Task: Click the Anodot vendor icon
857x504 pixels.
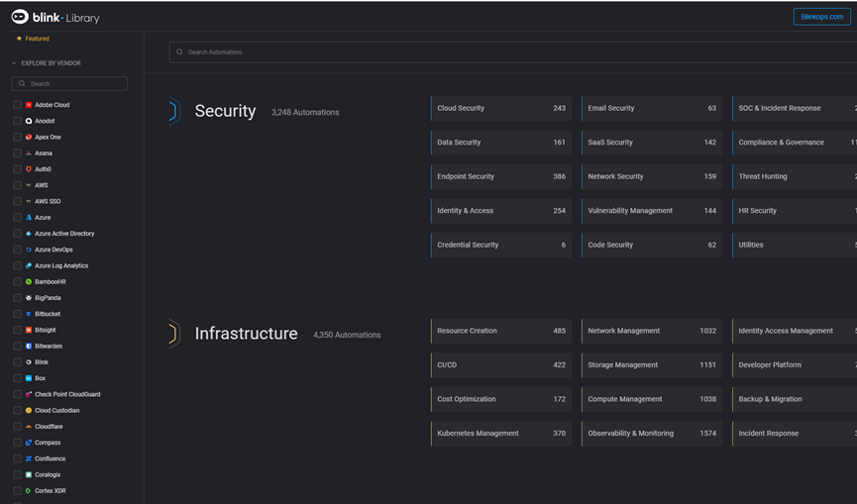Action: (29, 121)
